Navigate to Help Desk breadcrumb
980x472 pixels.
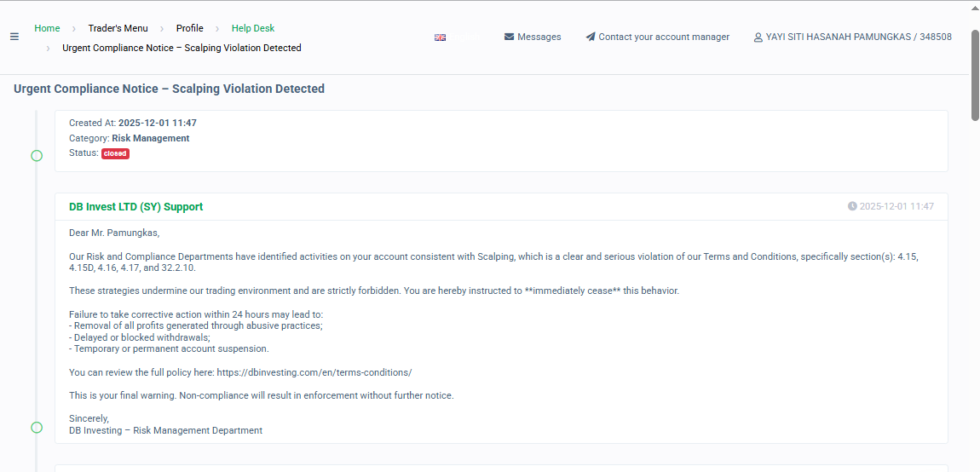[x=253, y=28]
